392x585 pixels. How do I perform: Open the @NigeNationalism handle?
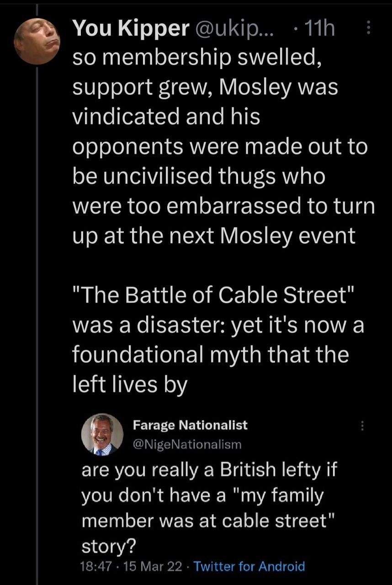coord(186,444)
